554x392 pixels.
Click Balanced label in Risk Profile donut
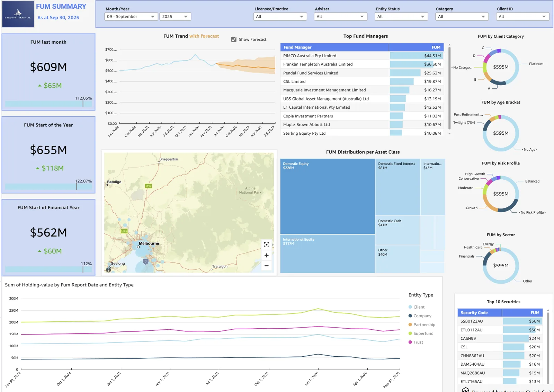coord(532,181)
